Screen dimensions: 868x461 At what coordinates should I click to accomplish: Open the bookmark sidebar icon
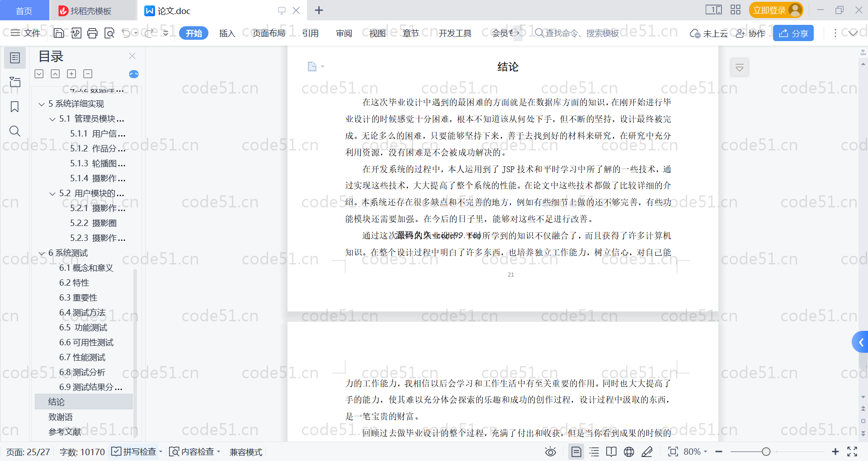pos(15,107)
